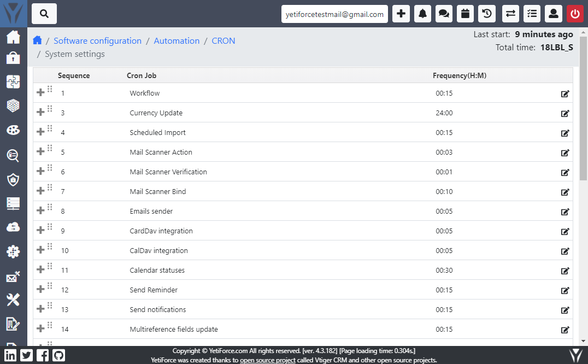
Task: Click the YetiForce logo in footer corner
Action: click(x=576, y=355)
